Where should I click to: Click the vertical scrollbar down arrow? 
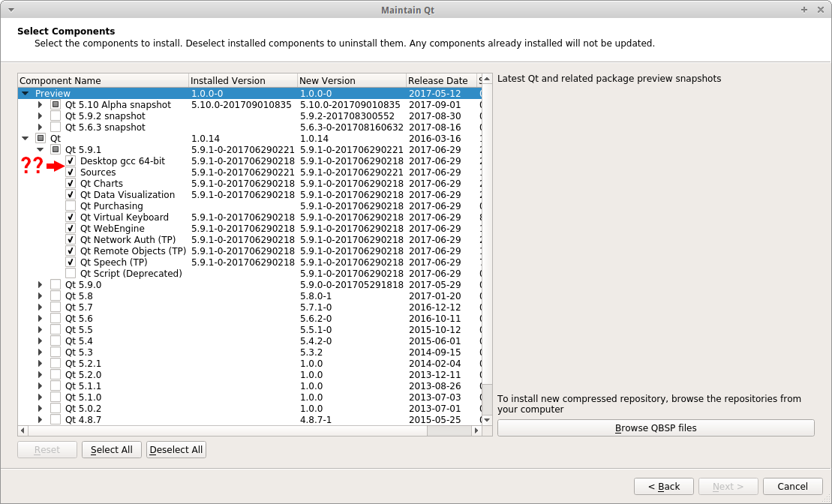tap(487, 420)
